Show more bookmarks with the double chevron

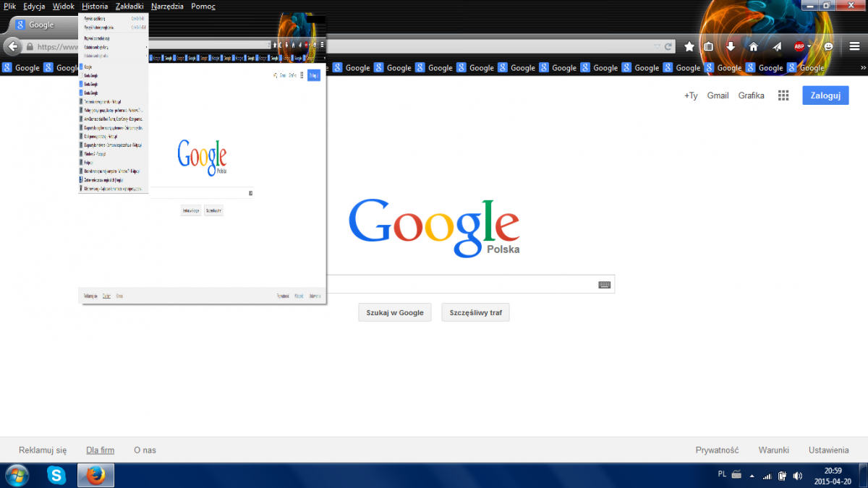click(861, 68)
